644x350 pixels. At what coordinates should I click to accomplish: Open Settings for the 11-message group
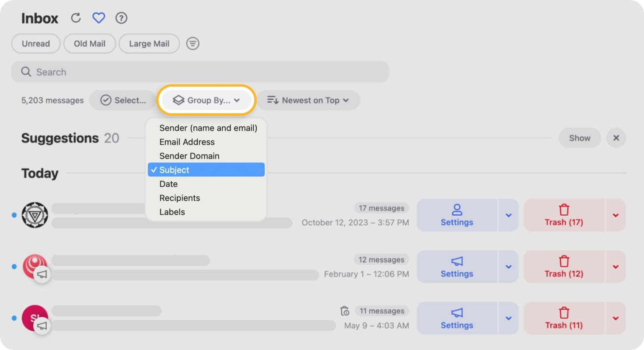[457, 318]
